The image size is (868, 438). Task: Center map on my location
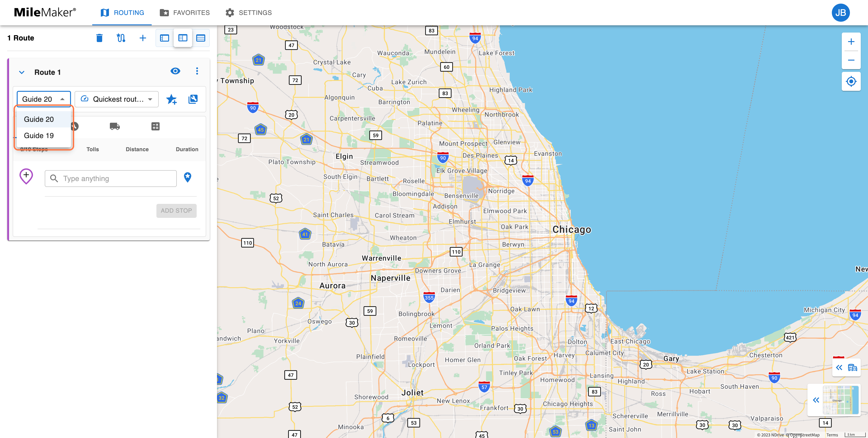tap(851, 82)
